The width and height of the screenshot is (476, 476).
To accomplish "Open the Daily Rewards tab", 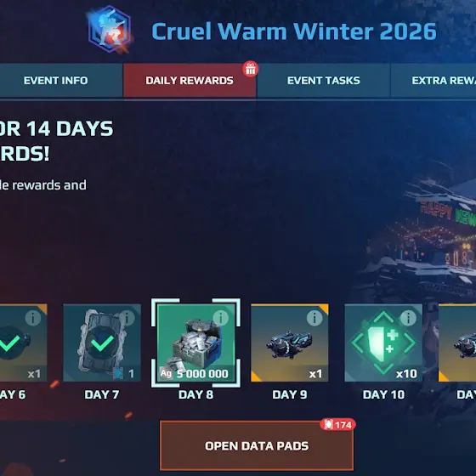I will 190,81.
